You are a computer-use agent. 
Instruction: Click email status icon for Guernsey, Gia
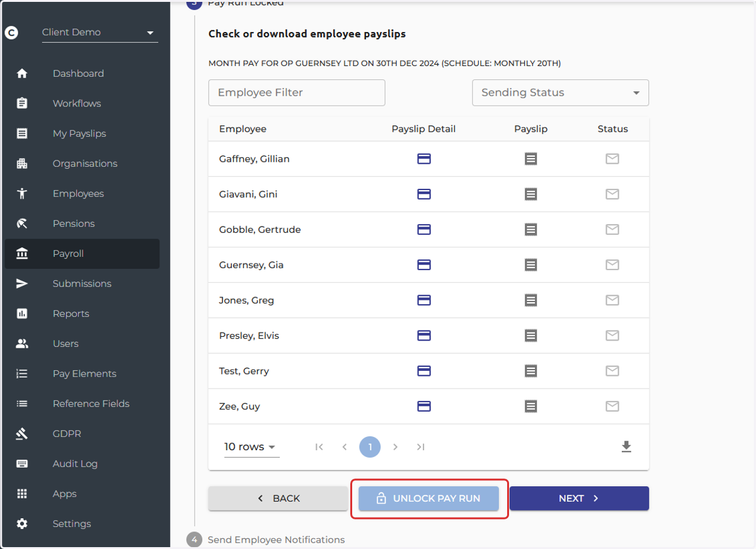point(612,265)
